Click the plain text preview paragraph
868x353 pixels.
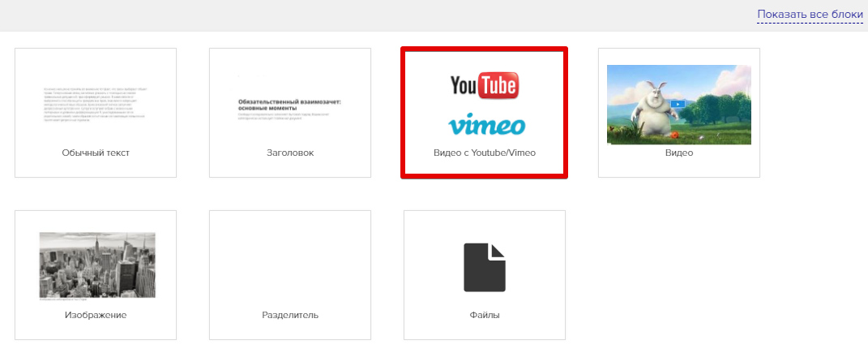click(x=96, y=104)
